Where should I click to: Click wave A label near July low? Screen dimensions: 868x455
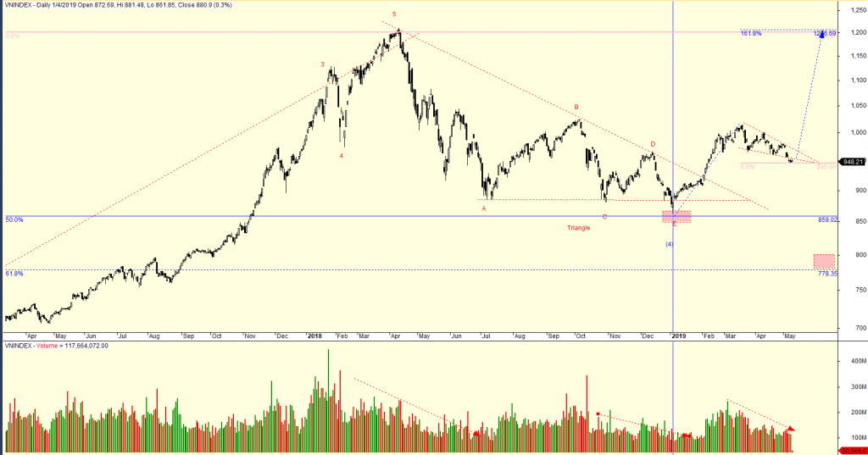point(484,208)
